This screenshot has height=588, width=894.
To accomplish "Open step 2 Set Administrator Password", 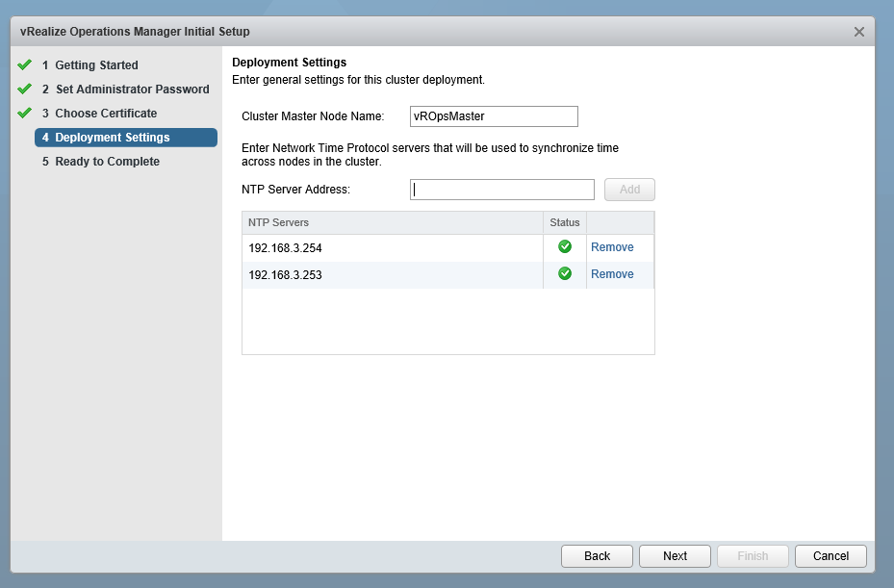I will pyautogui.click(x=125, y=89).
